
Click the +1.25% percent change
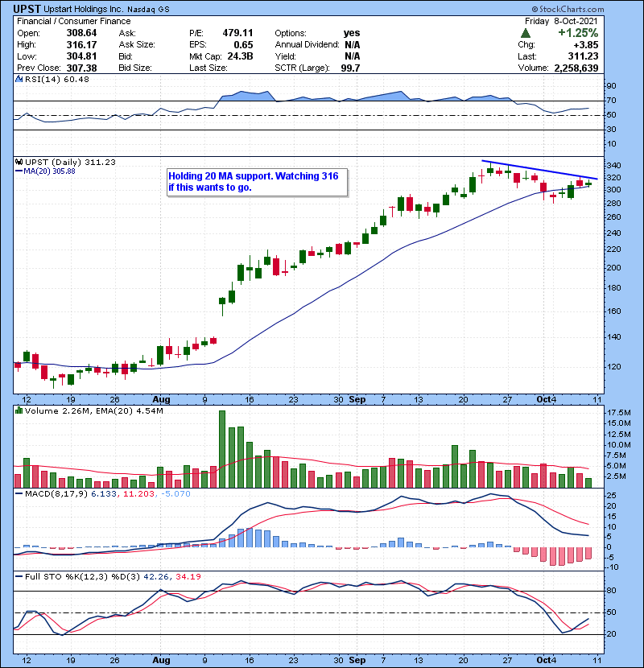pyautogui.click(x=578, y=33)
